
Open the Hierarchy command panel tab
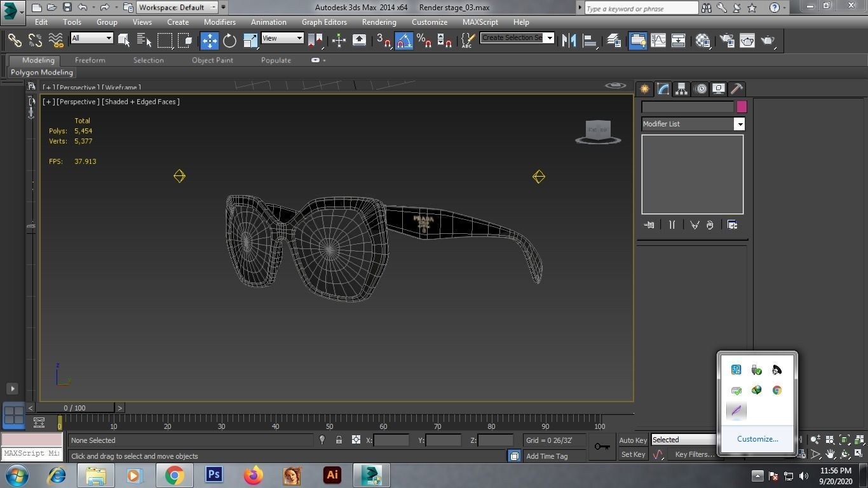(681, 89)
